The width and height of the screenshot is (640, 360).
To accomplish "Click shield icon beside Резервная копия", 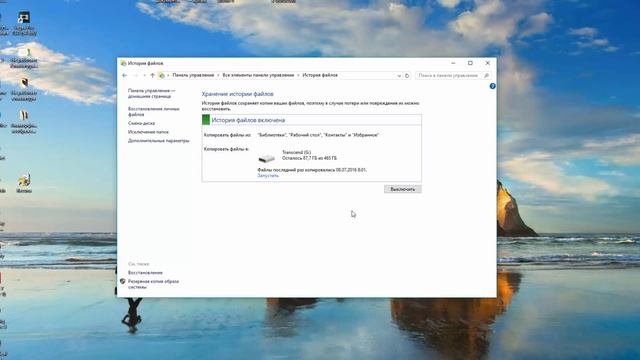I will coord(122,282).
